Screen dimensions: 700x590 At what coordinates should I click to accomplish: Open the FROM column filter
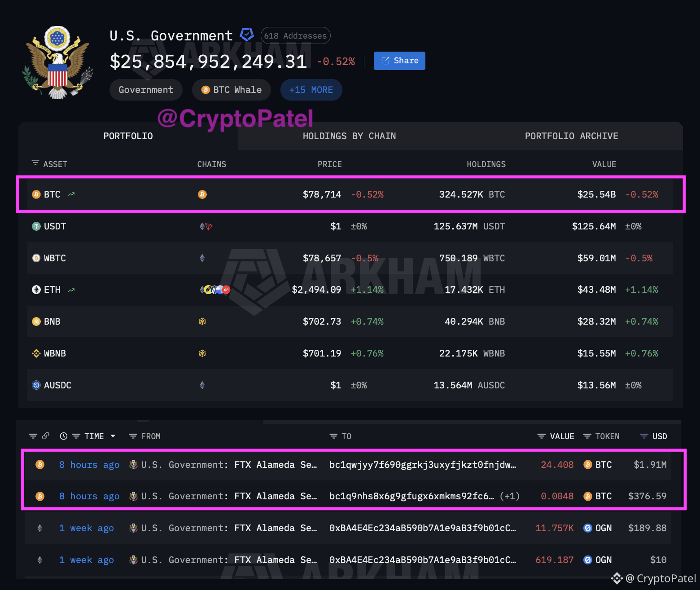(133, 436)
